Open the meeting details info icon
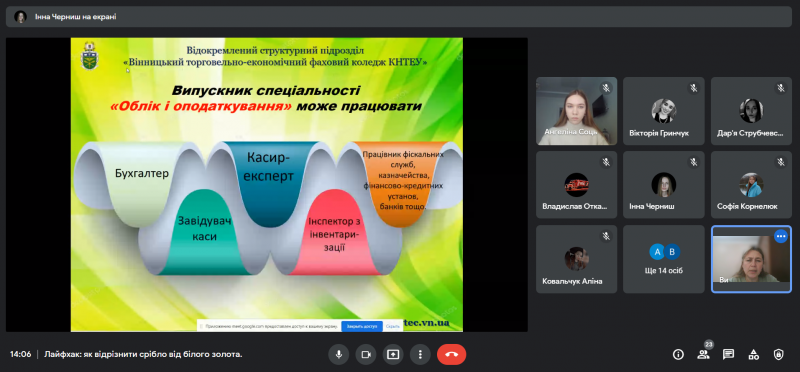The width and height of the screenshot is (800, 372). 678,355
